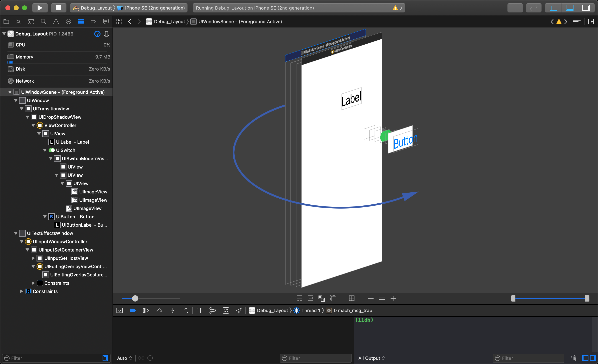Click Continue program execution button
This screenshot has height=364, width=598.
click(x=146, y=310)
